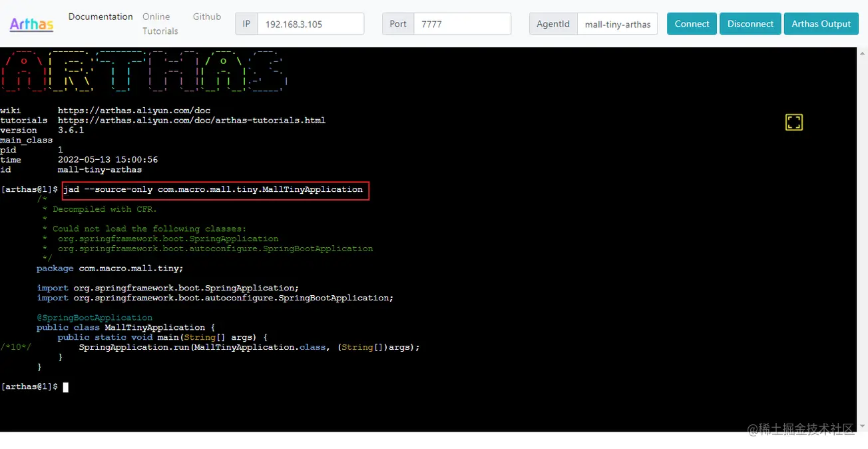Viewport: 868px width, 449px height.
Task: Click the Port label addon
Action: 398,24
